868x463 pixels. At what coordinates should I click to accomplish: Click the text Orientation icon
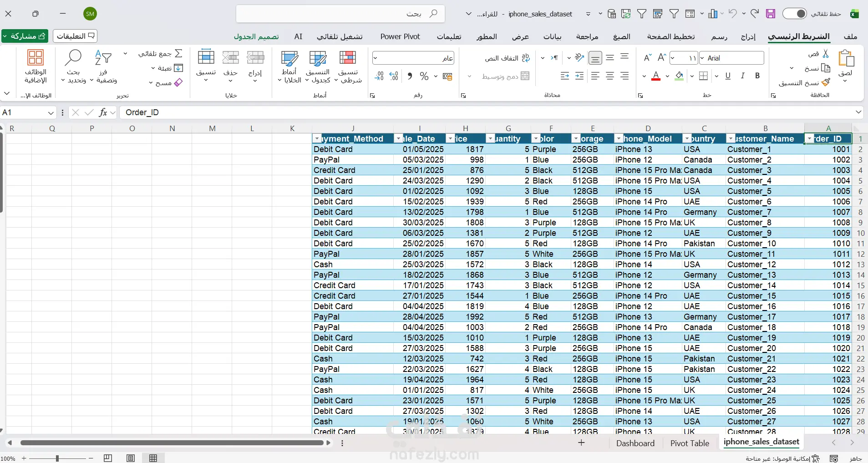[x=579, y=57]
